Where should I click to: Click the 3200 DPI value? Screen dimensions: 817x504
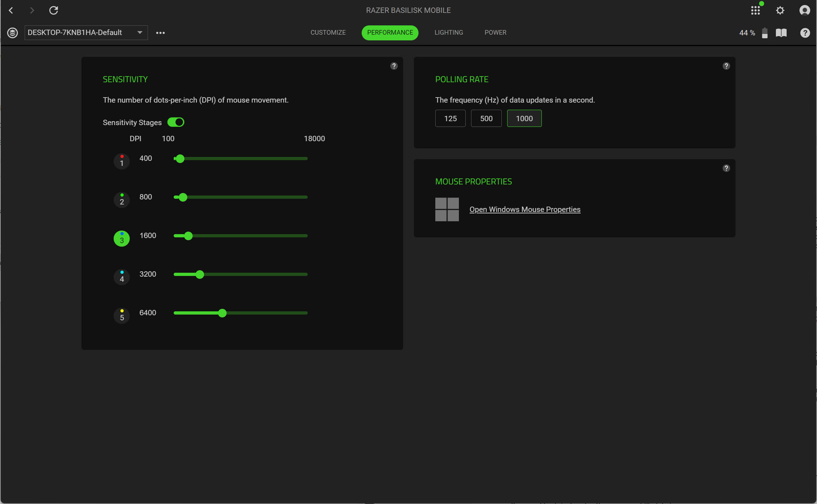148,274
